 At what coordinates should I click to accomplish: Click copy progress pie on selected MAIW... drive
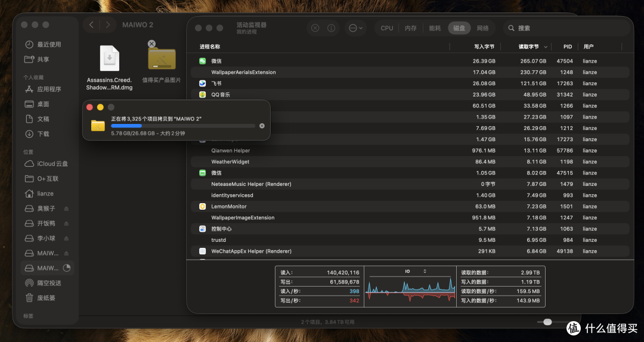(67, 268)
